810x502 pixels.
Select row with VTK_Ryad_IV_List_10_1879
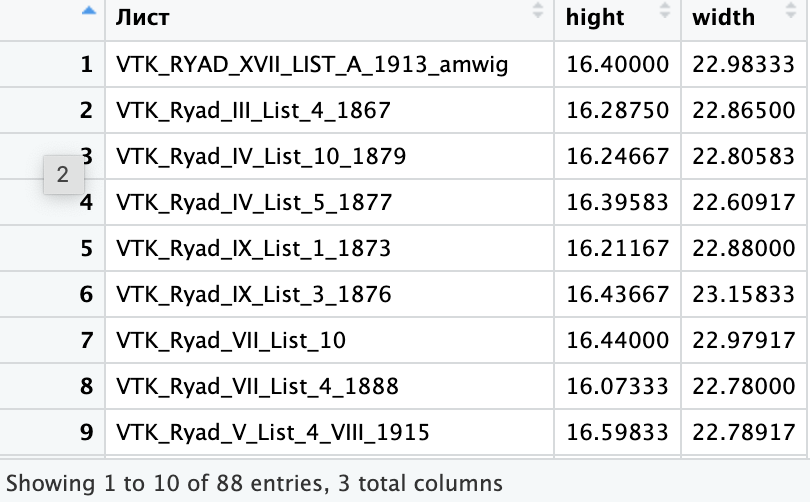coord(261,157)
